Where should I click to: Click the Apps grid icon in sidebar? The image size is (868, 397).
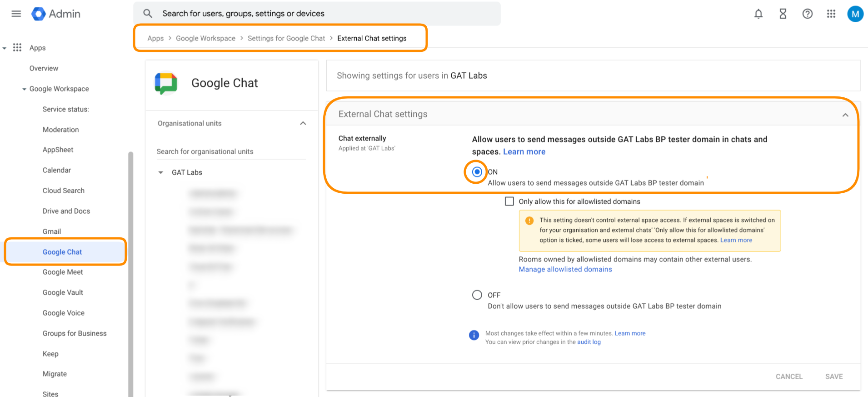point(17,48)
